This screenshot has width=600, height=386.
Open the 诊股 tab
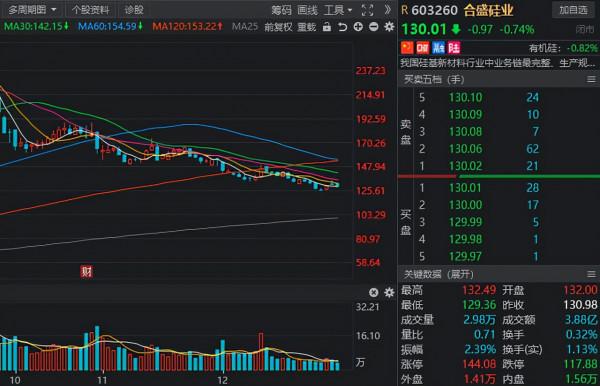(134, 10)
